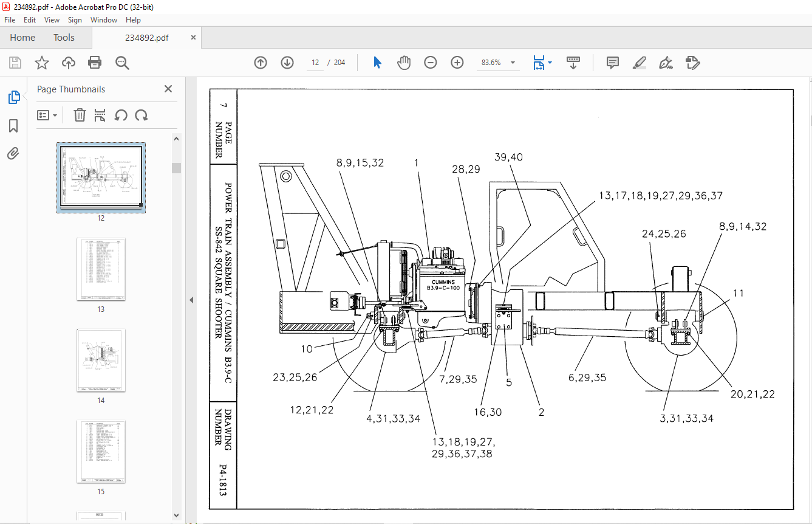
Task: Open the Page Thumbnails sidebar icon
Action: click(13, 97)
